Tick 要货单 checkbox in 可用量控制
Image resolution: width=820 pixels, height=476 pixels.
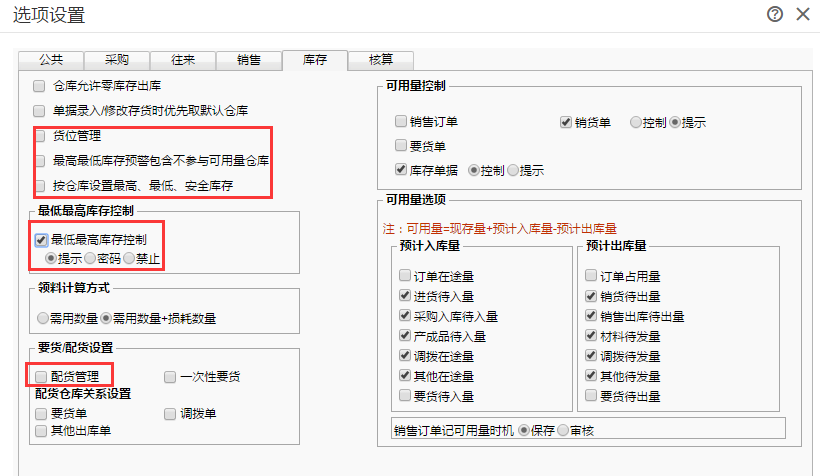(x=401, y=145)
